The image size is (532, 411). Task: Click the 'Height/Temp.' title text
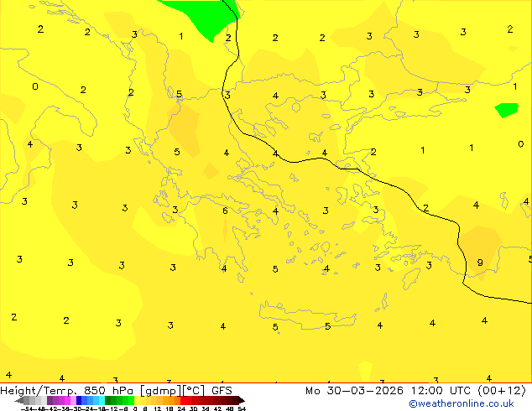click(39, 391)
